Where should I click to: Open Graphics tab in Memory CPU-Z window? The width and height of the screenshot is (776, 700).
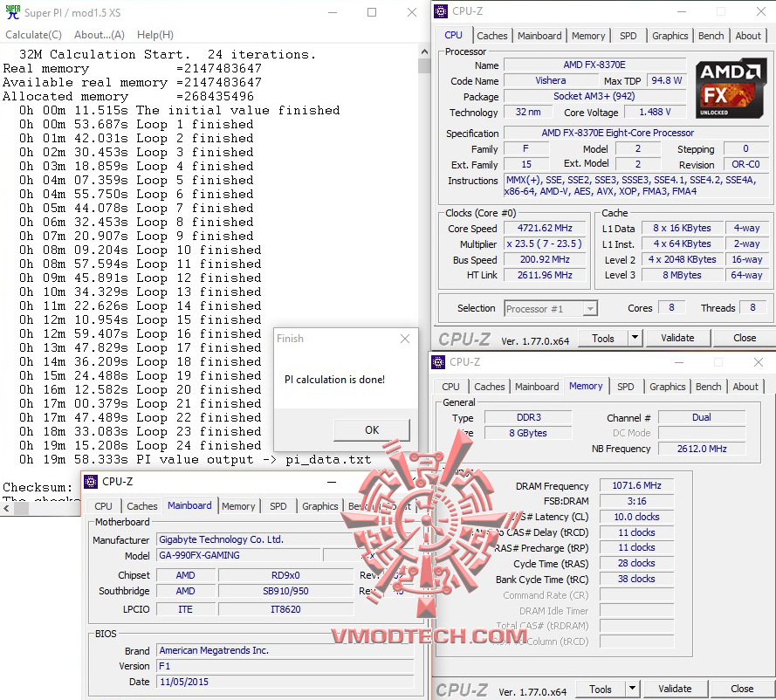pyautogui.click(x=668, y=387)
